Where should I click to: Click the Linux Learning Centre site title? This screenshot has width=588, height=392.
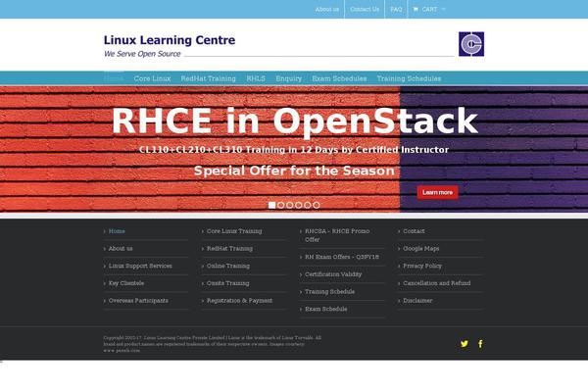tap(170, 40)
